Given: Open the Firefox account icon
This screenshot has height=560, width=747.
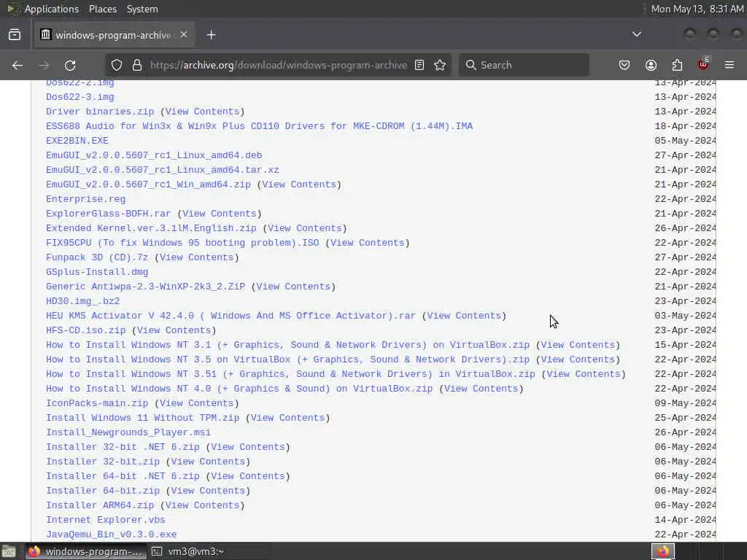Looking at the screenshot, I should point(651,65).
